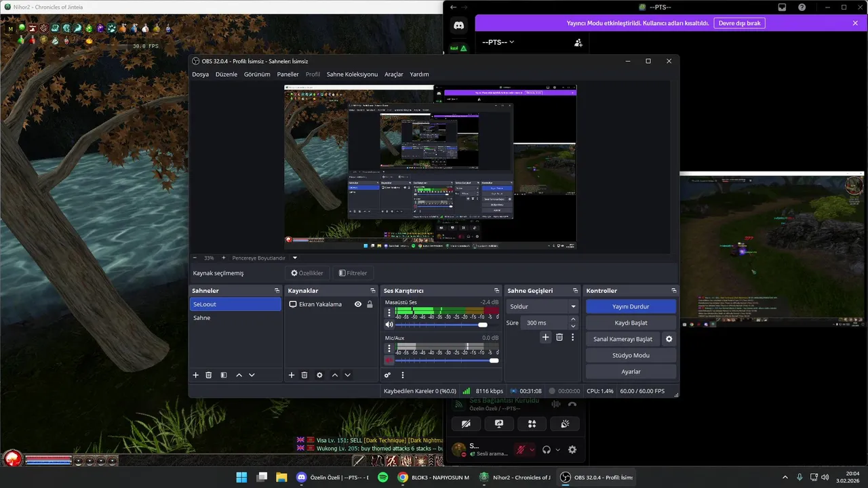The image size is (868, 488).
Task: Disconnect from Discord voice call
Action: 572,404
